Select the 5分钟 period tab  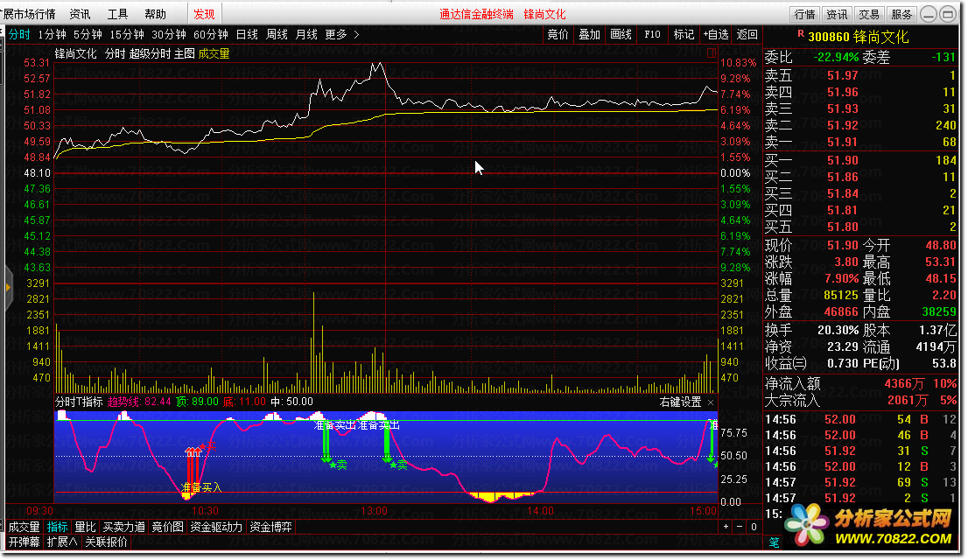88,35
